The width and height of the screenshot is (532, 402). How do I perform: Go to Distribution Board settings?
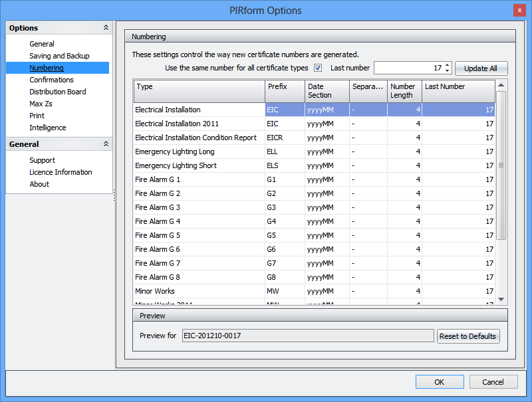57,92
